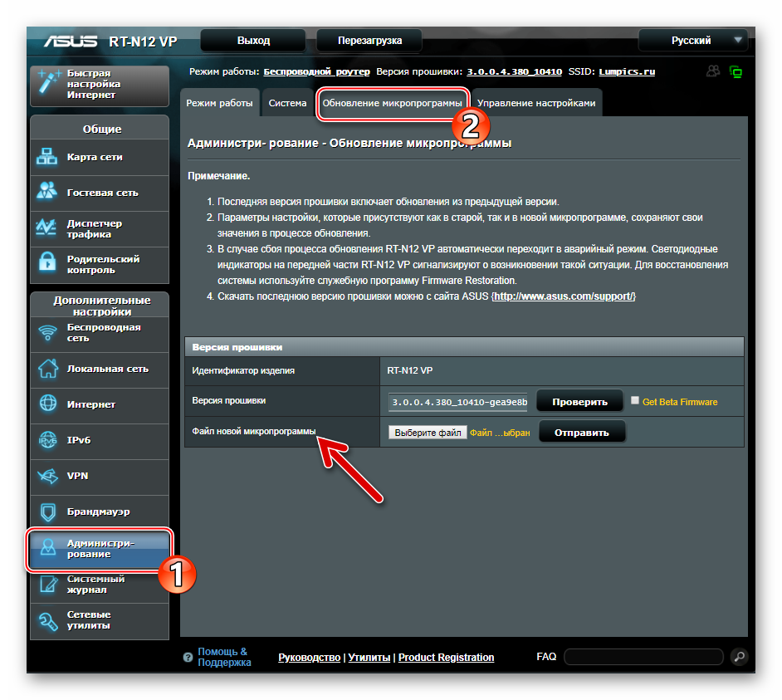Open the Управление настройками tab
Viewport: 782px width, 700px height.
536,103
